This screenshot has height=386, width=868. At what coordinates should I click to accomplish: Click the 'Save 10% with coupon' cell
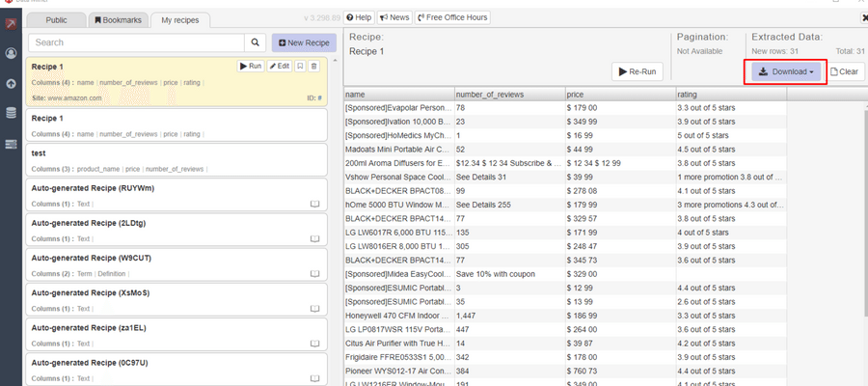pyautogui.click(x=510, y=274)
